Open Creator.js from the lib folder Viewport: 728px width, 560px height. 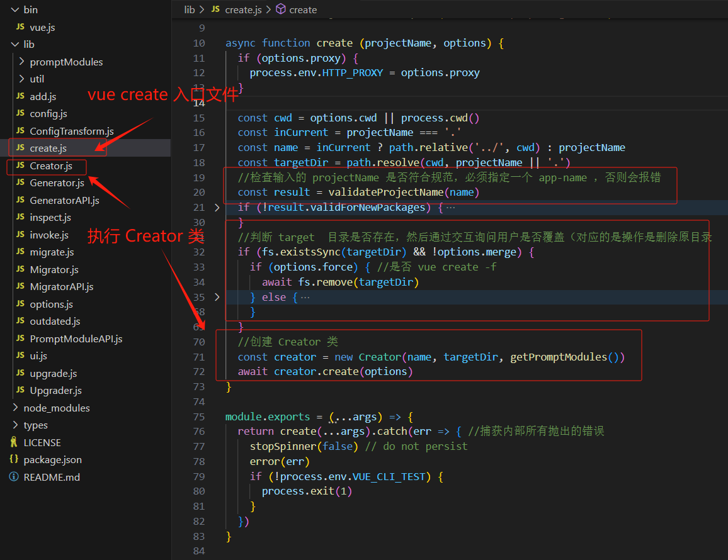[x=51, y=165]
